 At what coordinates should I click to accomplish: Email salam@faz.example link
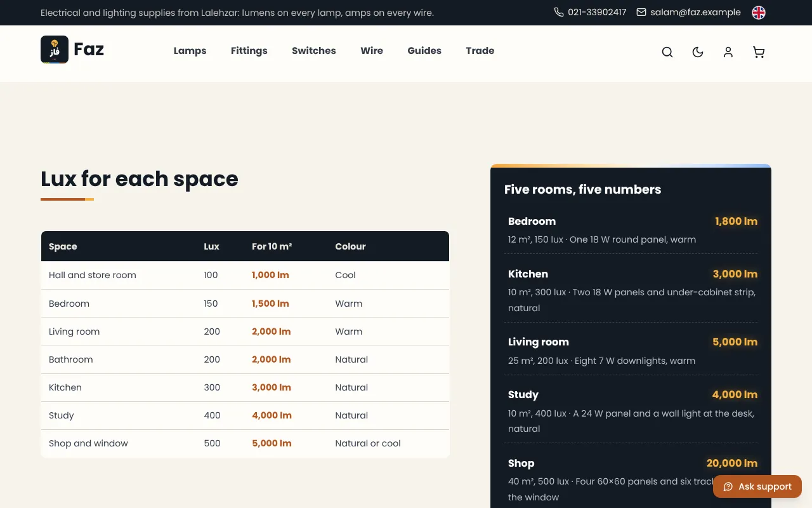point(688,12)
